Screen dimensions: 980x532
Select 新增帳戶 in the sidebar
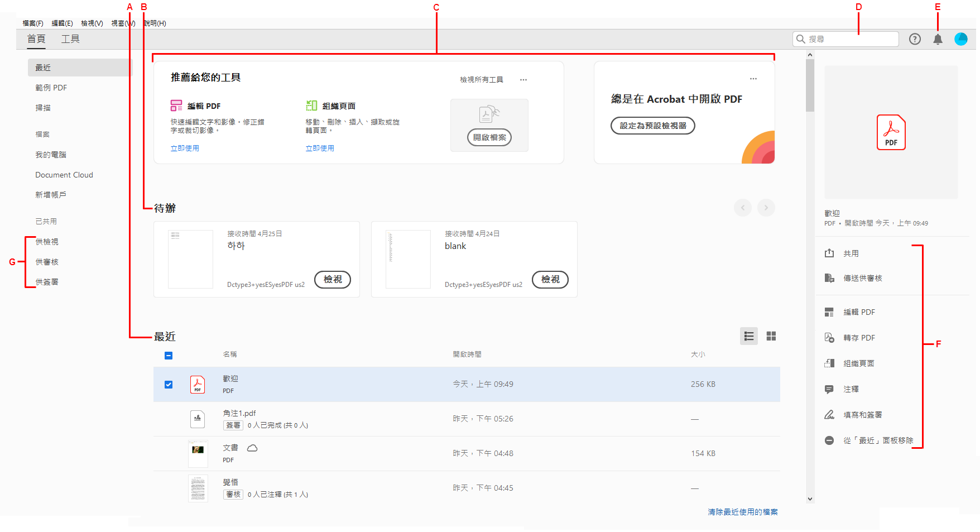pos(51,195)
